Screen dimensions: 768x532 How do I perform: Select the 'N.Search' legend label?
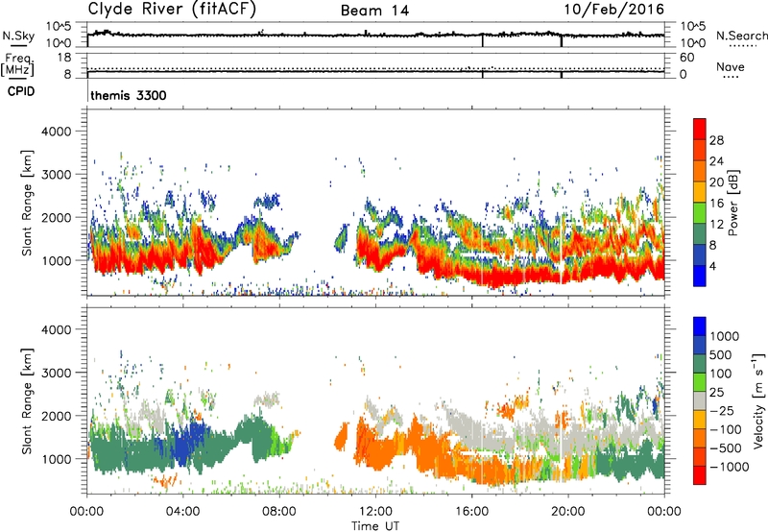click(741, 36)
